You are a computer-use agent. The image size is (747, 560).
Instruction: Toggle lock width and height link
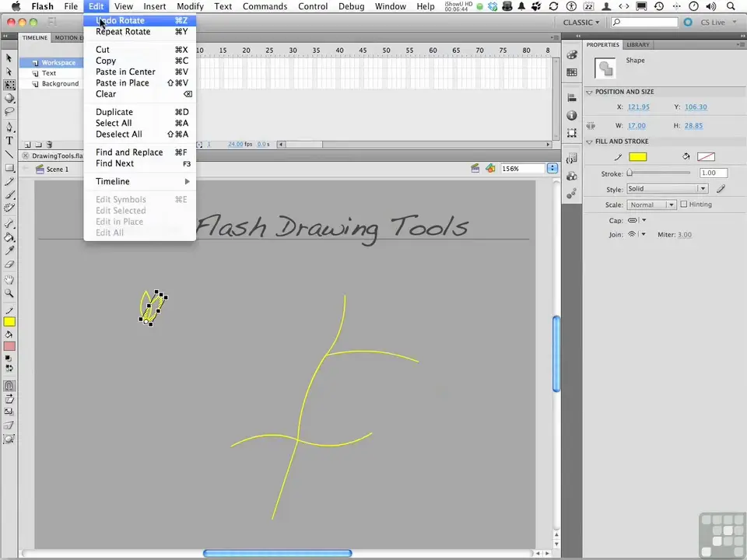click(591, 126)
